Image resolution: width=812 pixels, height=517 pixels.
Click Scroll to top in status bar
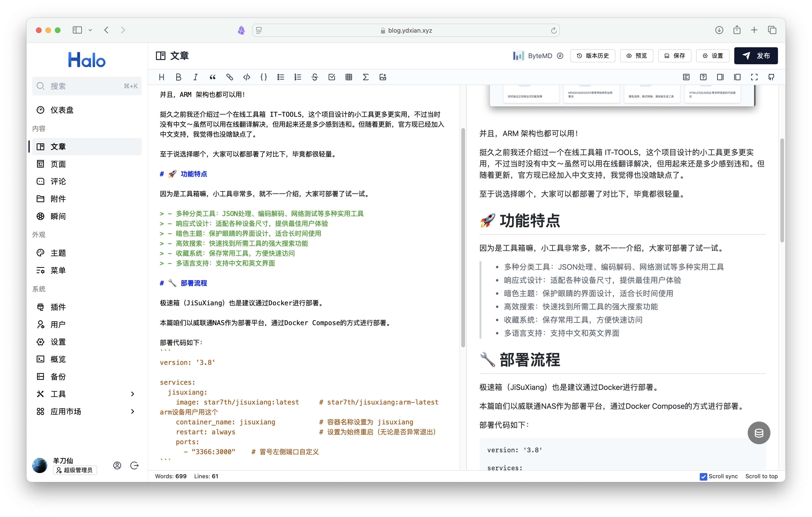[x=761, y=476]
